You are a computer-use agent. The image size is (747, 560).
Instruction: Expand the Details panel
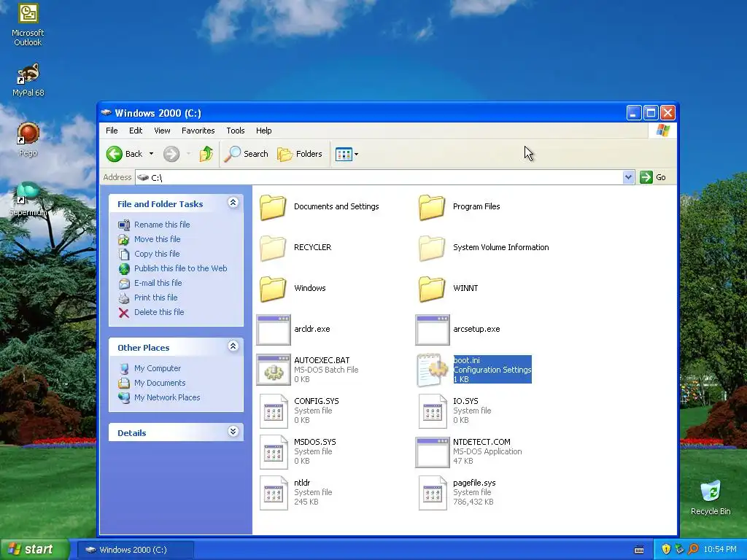[x=233, y=432]
